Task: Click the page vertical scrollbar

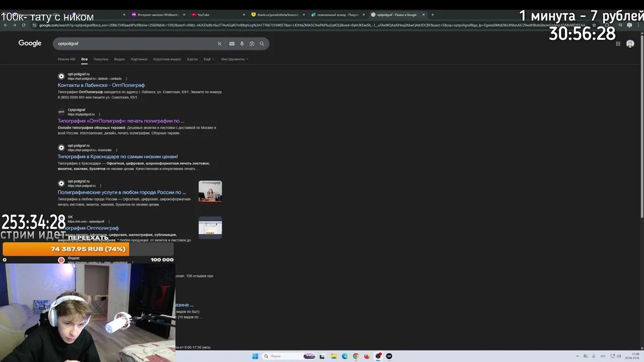Action: click(x=641, y=126)
